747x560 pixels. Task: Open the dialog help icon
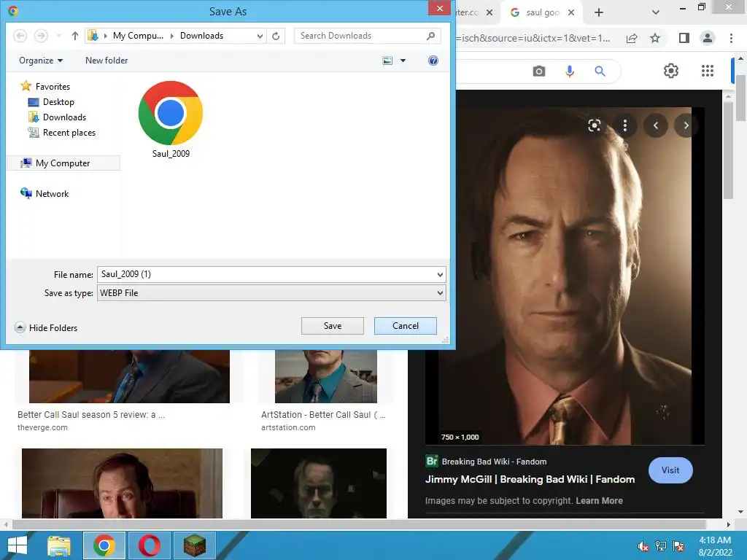click(433, 61)
